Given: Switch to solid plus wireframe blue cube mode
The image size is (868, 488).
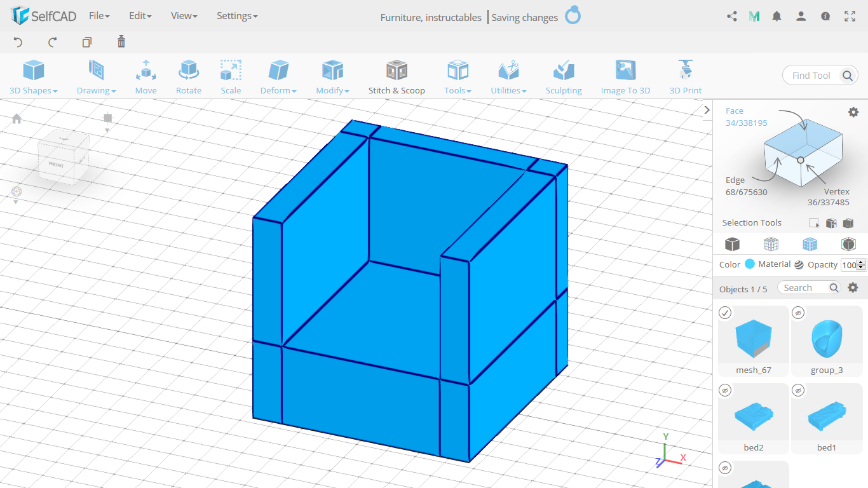Looking at the screenshot, I should [x=810, y=244].
